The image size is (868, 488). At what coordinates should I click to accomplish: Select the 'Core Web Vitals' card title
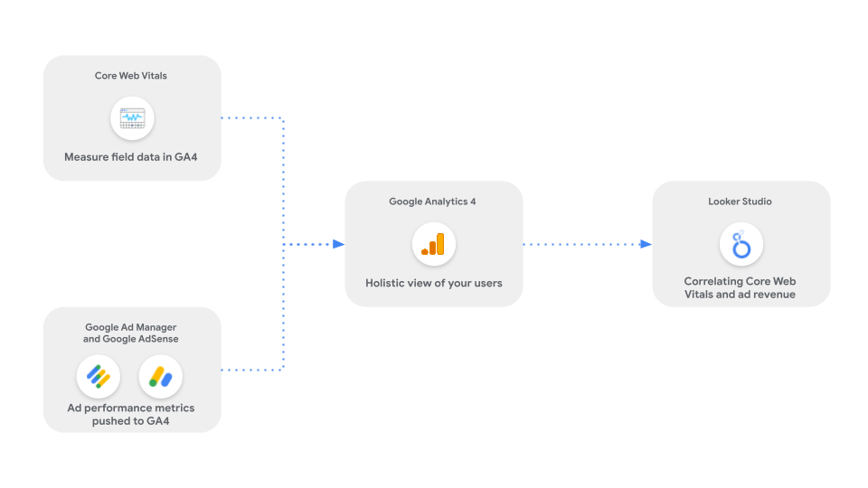pyautogui.click(x=131, y=76)
